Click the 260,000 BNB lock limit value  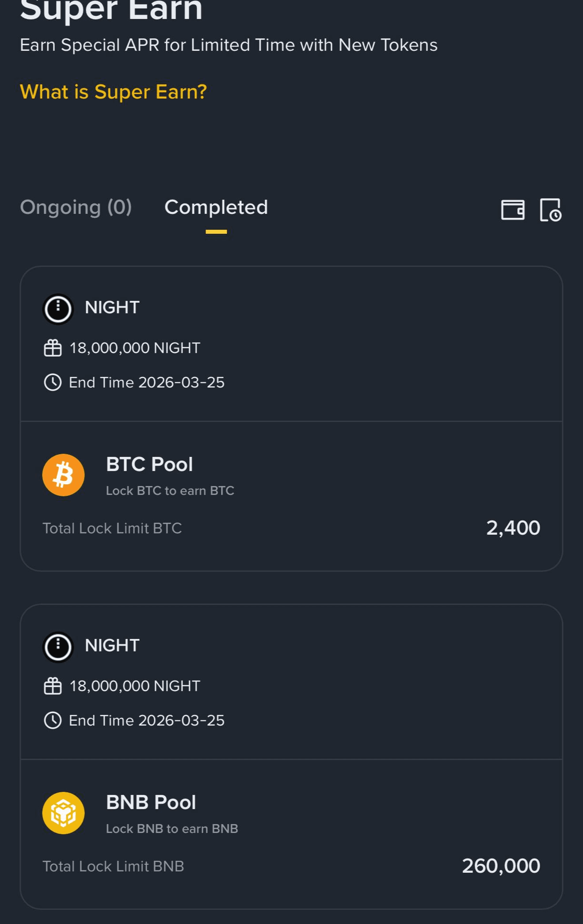(501, 866)
